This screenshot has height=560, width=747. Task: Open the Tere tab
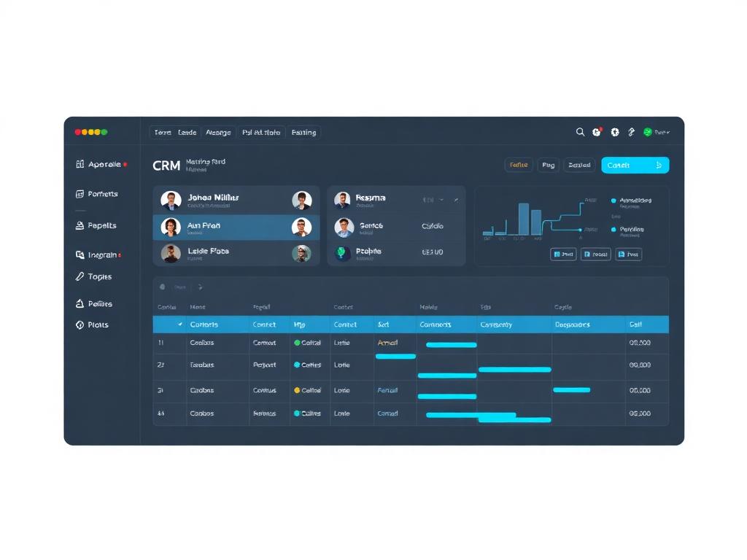163,133
